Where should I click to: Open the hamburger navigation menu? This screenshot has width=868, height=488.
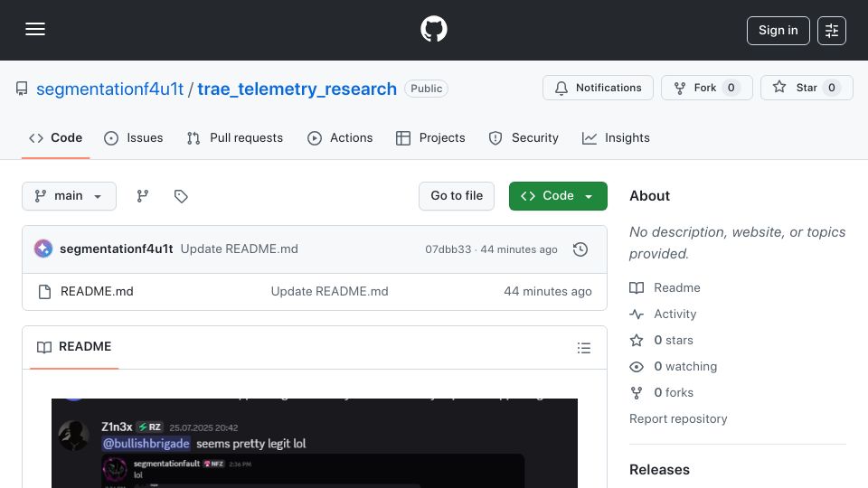[35, 29]
